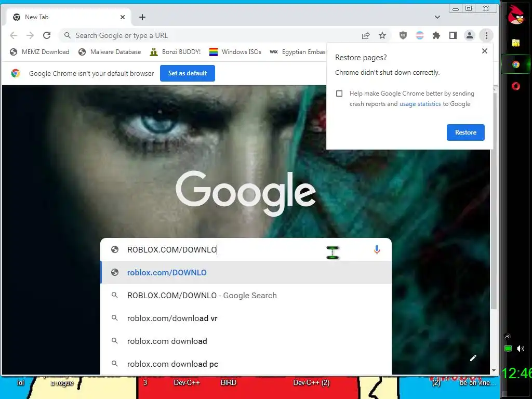Click the green battery tray icon
Screen dimensions: 532x399
(x=508, y=349)
